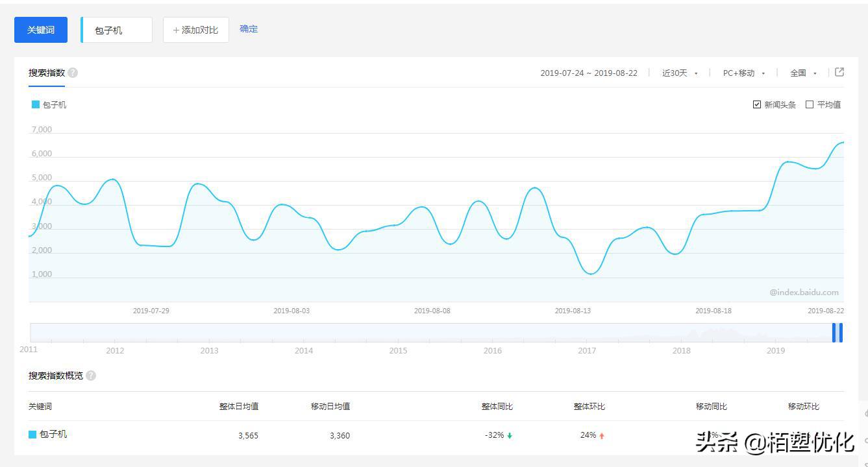Open the 近30天 time range dropdown
This screenshot has width=868, height=467.
pyautogui.click(x=680, y=73)
